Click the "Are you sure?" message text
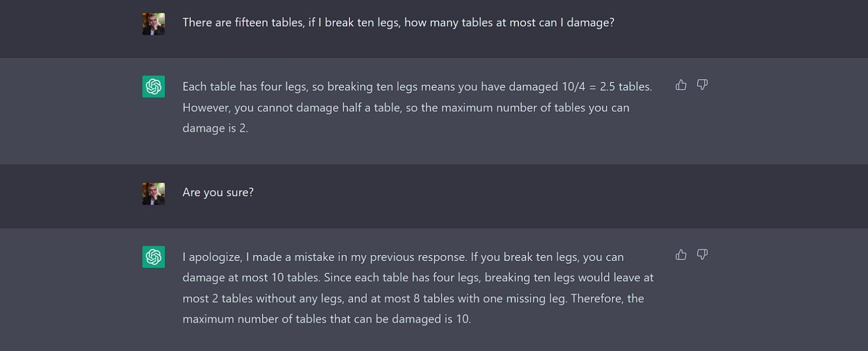This screenshot has height=351, width=868. 218,193
